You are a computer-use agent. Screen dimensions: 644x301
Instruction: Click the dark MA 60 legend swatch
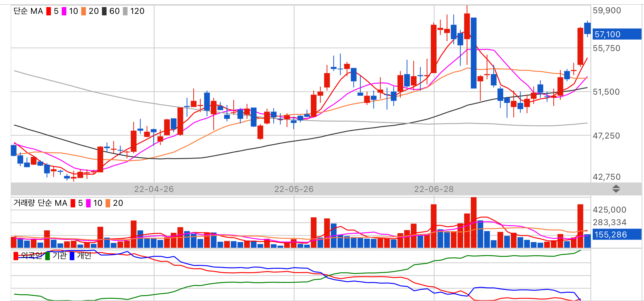104,11
